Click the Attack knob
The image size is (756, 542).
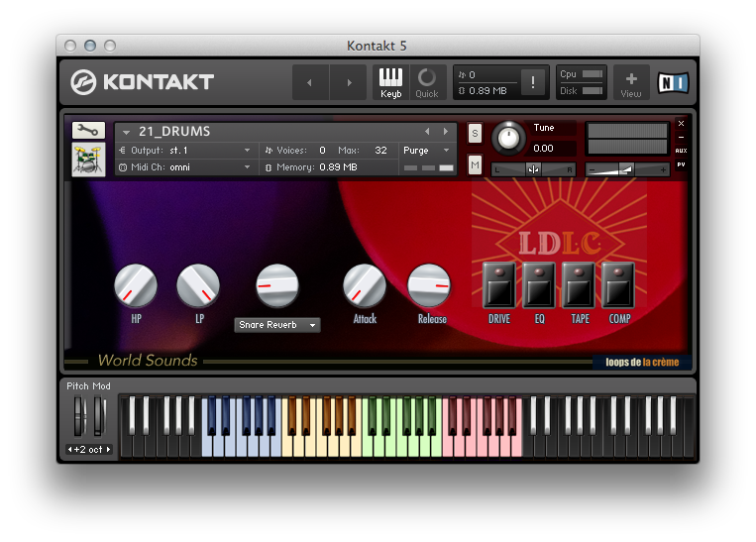coord(365,285)
